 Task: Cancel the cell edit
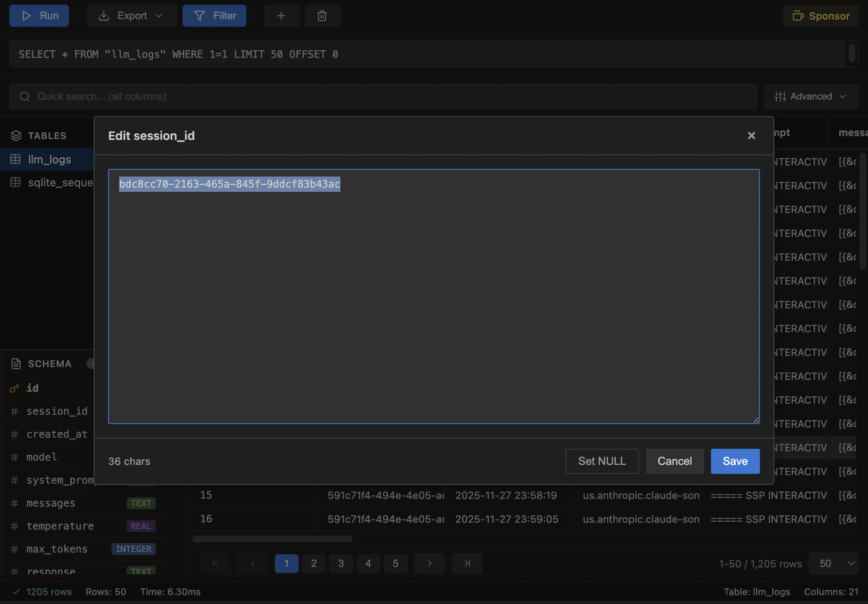click(x=674, y=461)
